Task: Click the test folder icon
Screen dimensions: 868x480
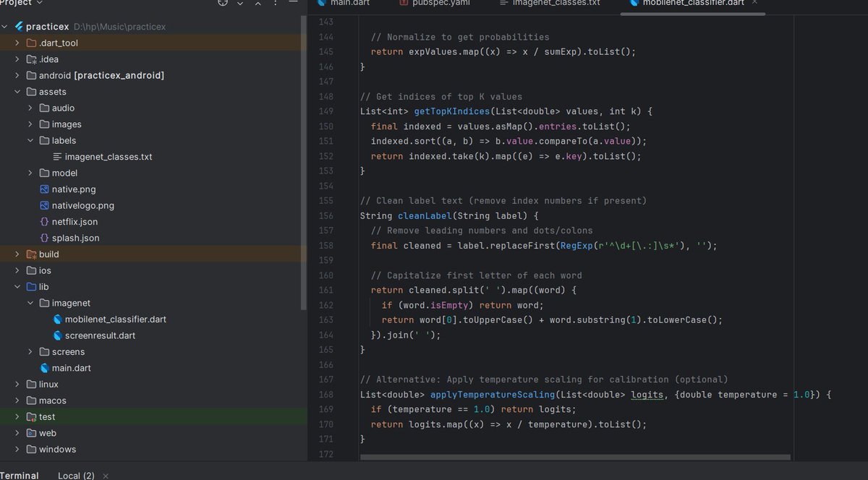Action: pos(32,417)
